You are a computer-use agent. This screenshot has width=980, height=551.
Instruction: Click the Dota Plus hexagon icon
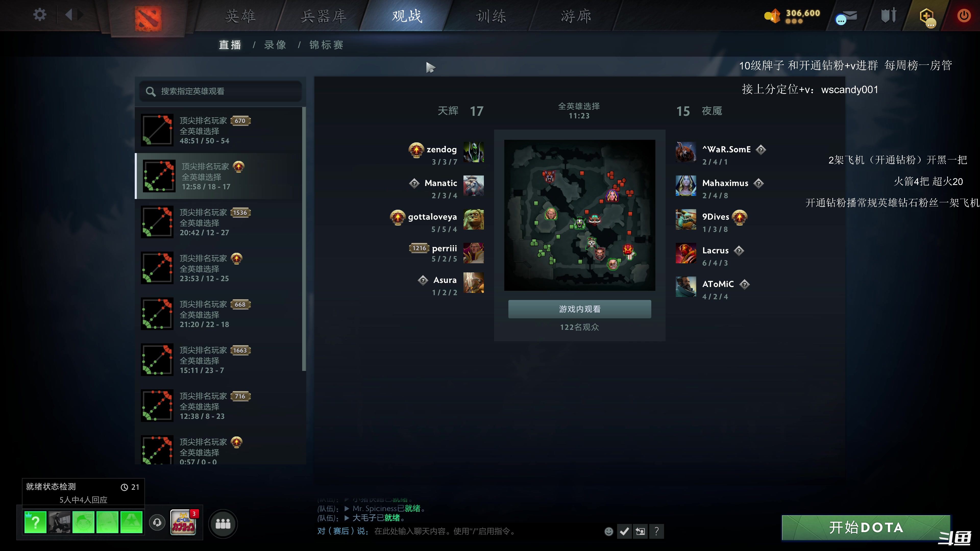[x=927, y=17]
